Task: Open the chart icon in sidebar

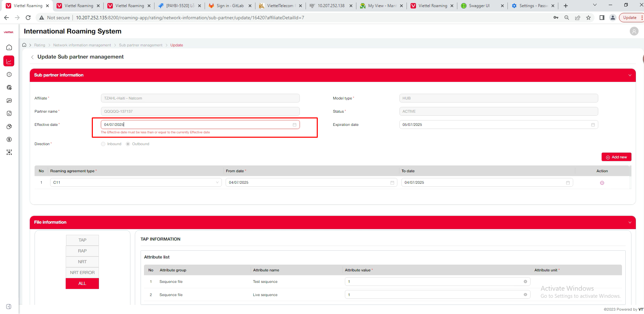Action: (9, 61)
